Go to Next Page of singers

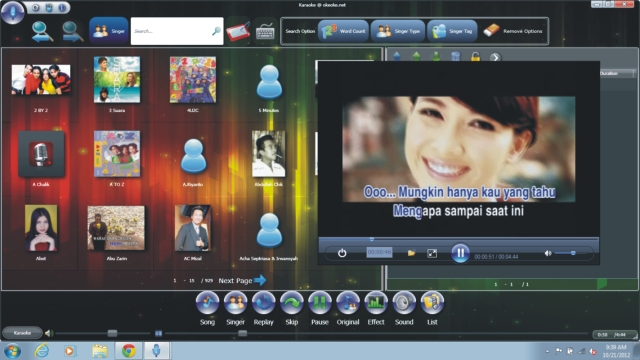(x=242, y=280)
